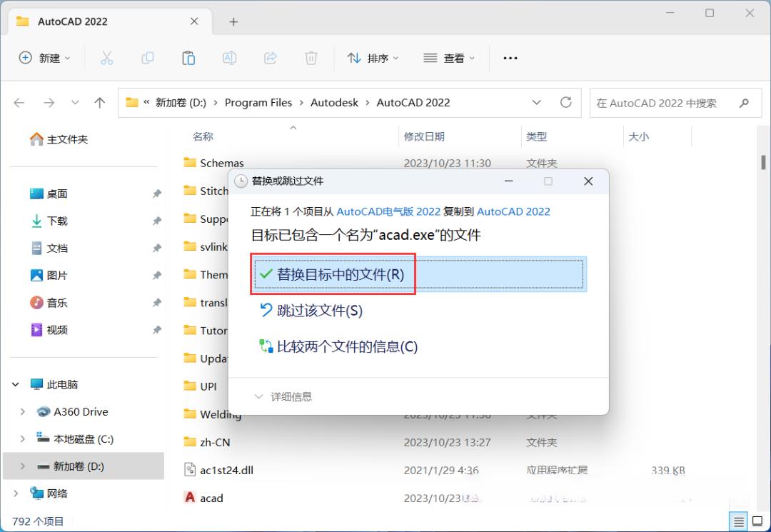Open 桌面 in the navigation pane
The width and height of the screenshot is (771, 532).
coord(49,194)
